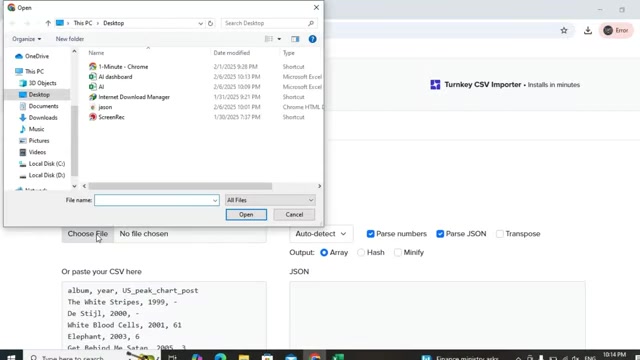
Task: Go up one folder level arrow
Action: coord(48,23)
